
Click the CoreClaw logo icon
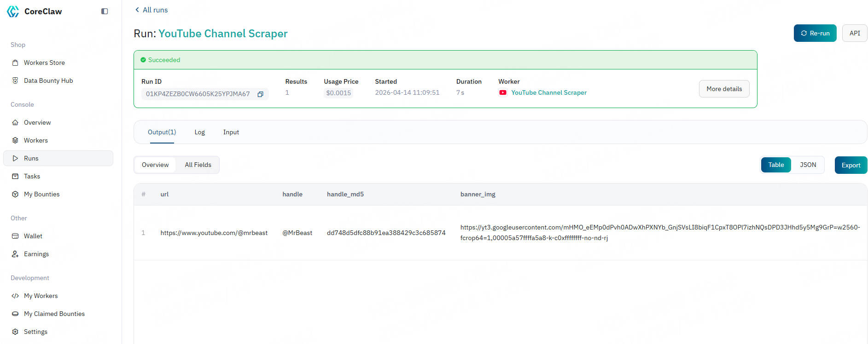pos(13,11)
